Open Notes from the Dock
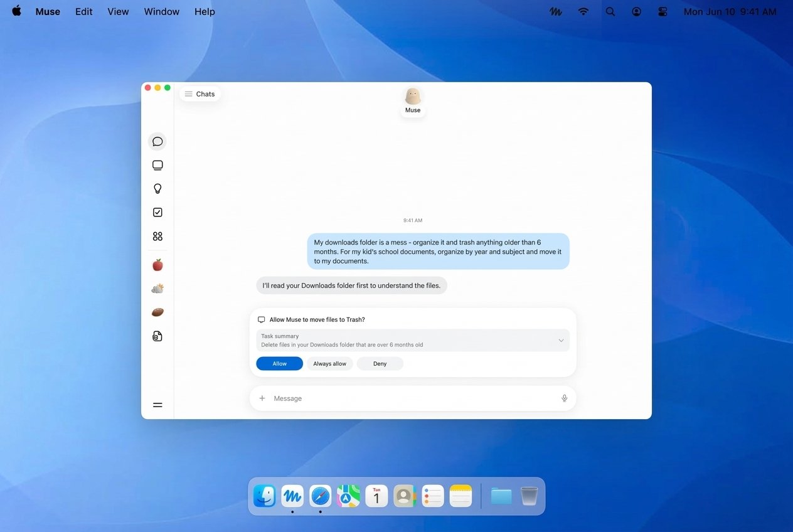Viewport: 793px width, 532px height. click(x=460, y=496)
